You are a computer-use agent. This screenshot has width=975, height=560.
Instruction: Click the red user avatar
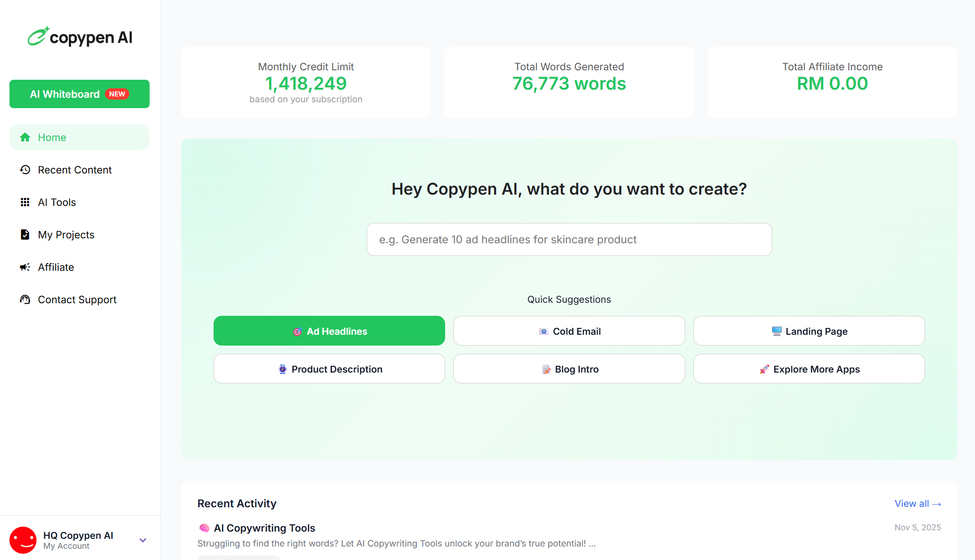tap(23, 540)
